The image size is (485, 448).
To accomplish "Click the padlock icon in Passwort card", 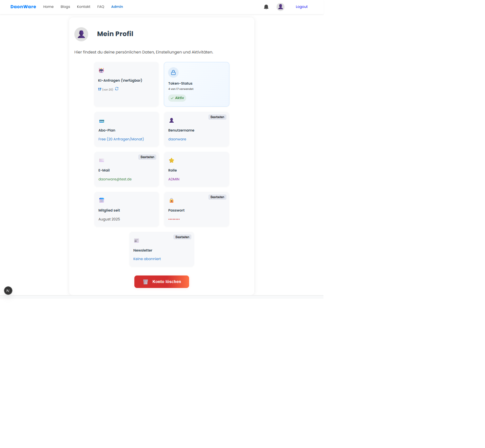I will [x=171, y=200].
